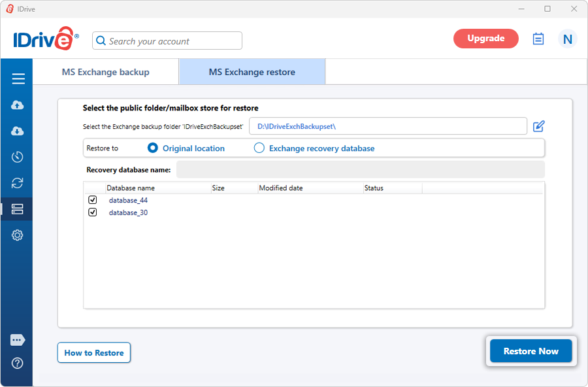Image resolution: width=588 pixels, height=387 pixels.
Task: Open the Help question mark icon
Action: 17,363
